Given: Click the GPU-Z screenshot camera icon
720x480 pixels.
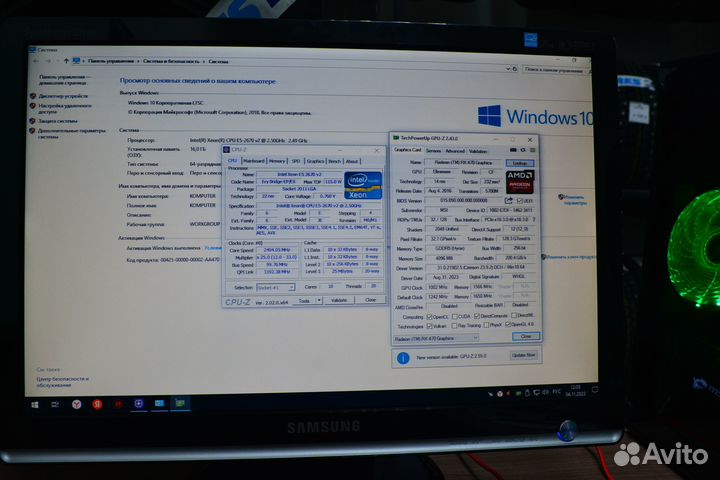Looking at the screenshot, I should point(513,150).
